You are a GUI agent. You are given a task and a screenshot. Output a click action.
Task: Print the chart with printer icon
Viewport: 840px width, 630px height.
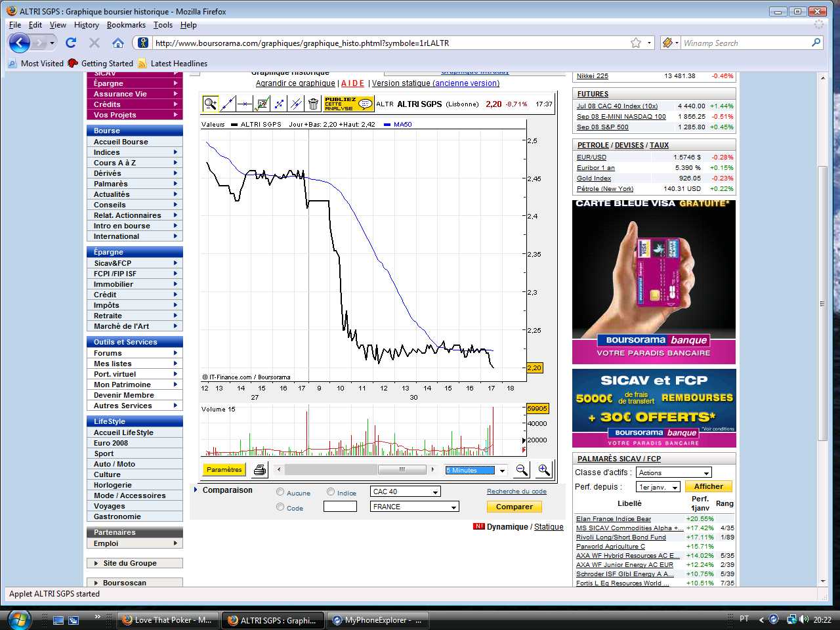coord(260,470)
